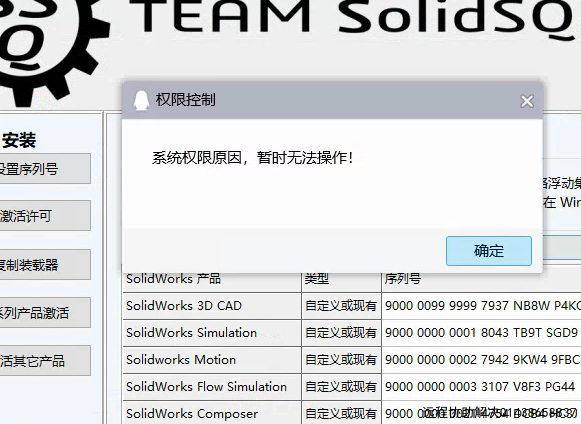Click the 权限控制 dialog title text
The width and height of the screenshot is (581, 424).
click(x=185, y=100)
